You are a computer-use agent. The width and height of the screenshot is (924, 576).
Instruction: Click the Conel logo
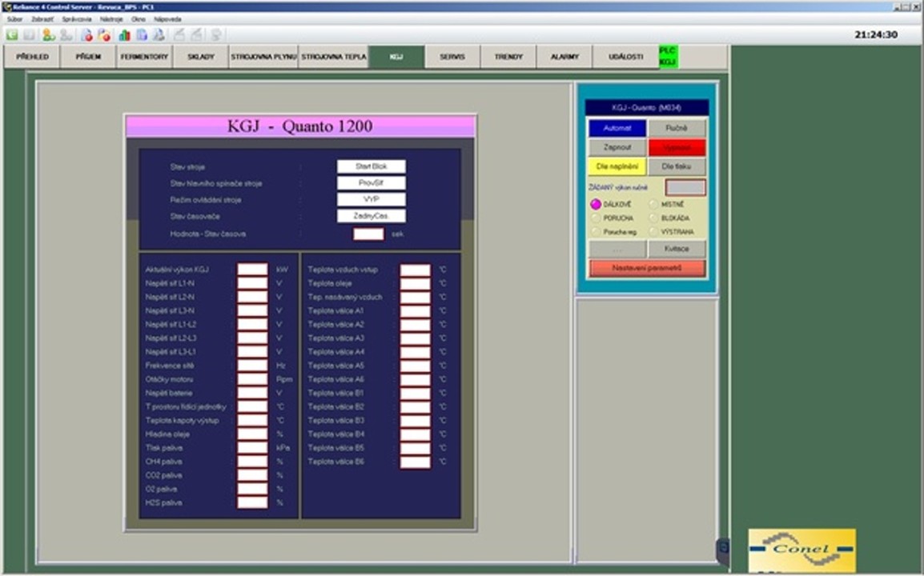click(802, 550)
